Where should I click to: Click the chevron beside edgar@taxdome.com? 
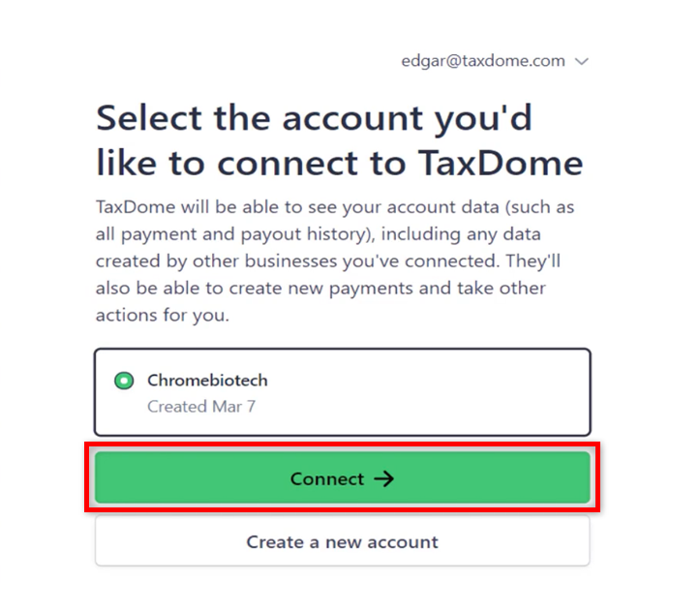click(582, 61)
